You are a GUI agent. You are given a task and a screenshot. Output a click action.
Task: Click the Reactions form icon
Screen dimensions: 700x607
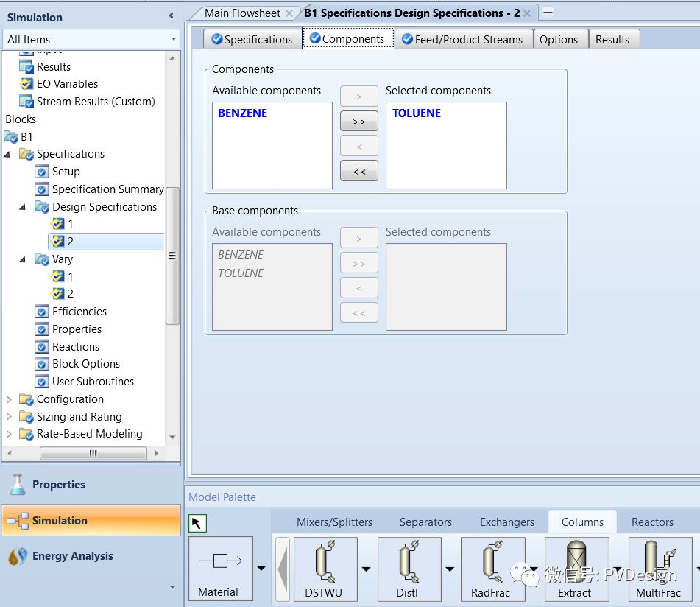pos(42,347)
